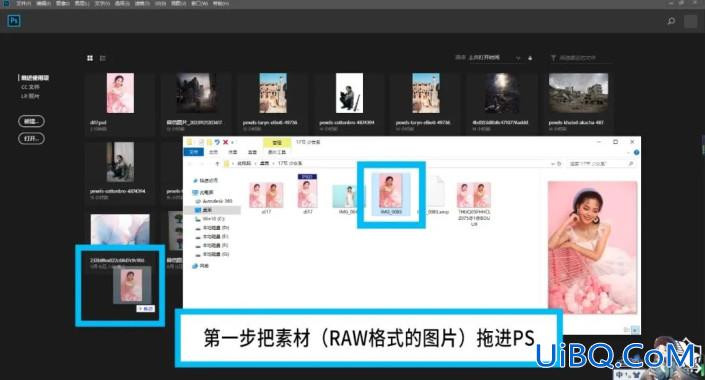The width and height of the screenshot is (705, 380).
Task: Click the Explorer refresh icon
Action: click(x=559, y=164)
